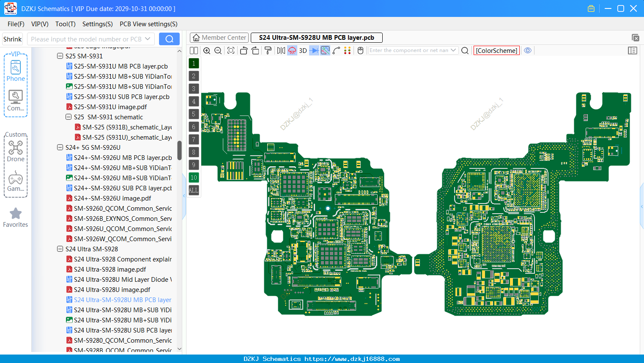Toggle the eye visibility icon
The width and height of the screenshot is (644, 363).
pos(528,50)
